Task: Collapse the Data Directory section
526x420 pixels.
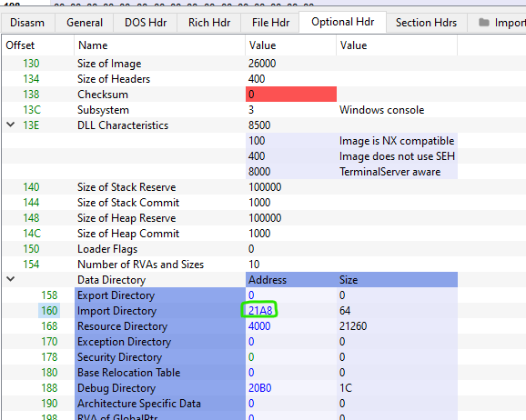Action: [11, 279]
